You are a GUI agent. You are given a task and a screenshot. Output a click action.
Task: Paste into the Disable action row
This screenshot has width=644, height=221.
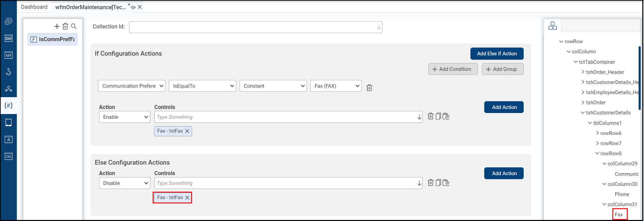click(x=446, y=183)
